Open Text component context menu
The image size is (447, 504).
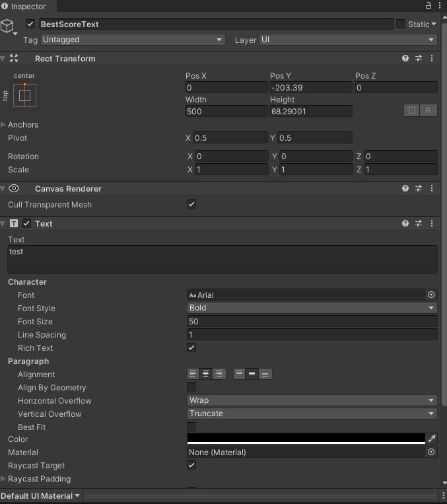(432, 223)
